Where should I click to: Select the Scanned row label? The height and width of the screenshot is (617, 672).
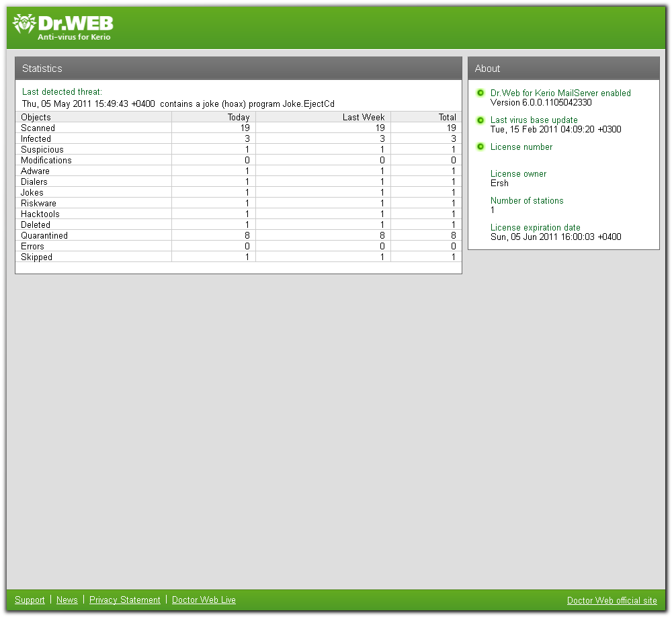(x=38, y=128)
